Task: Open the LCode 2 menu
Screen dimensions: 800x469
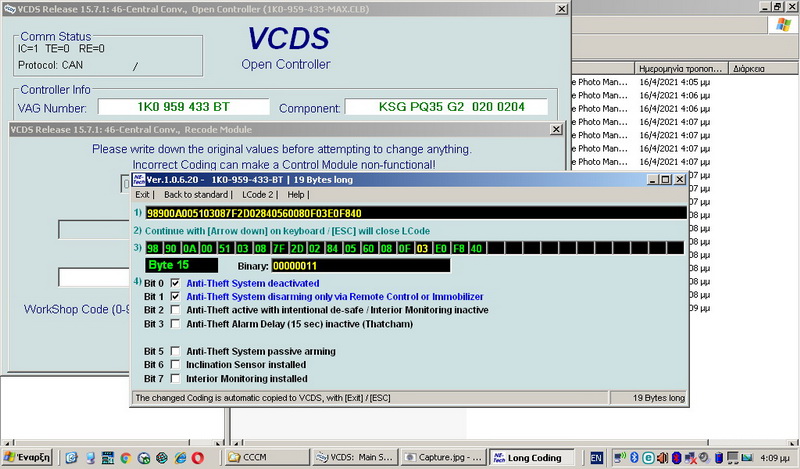Action: (x=258, y=194)
